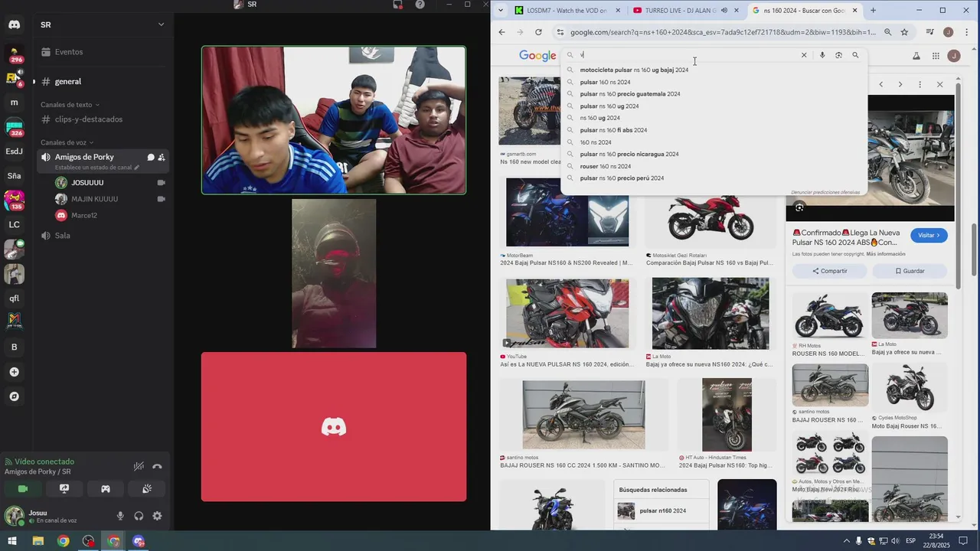Add a server with plus icon
Image resolution: width=980 pixels, height=551 pixels.
pyautogui.click(x=14, y=372)
